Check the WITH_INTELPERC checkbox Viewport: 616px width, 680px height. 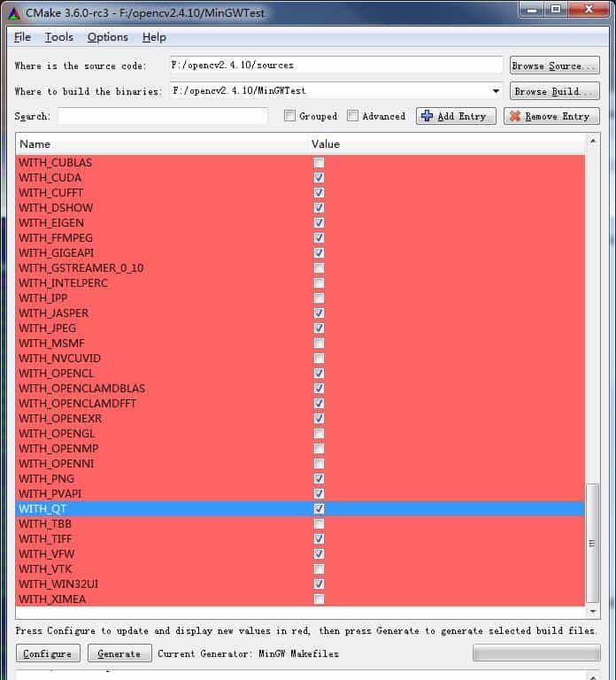[319, 282]
